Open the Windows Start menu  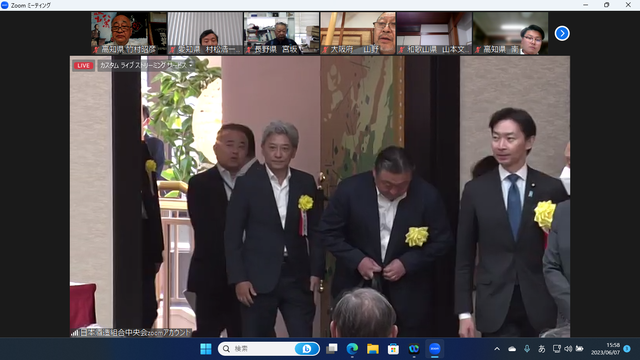point(206,349)
